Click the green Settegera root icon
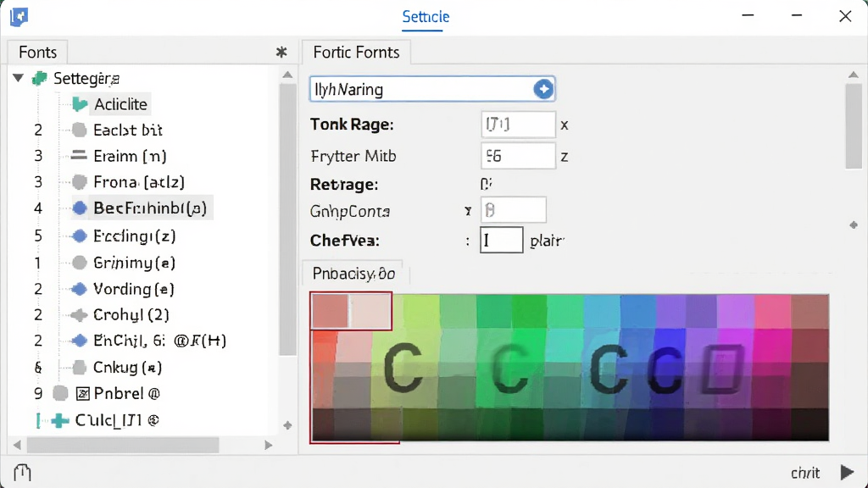 (39, 79)
